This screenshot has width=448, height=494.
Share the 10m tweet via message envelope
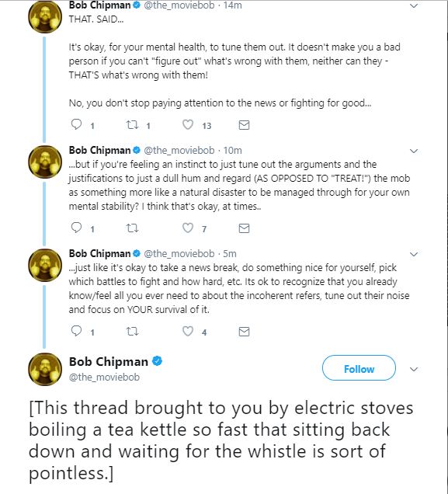[244, 228]
